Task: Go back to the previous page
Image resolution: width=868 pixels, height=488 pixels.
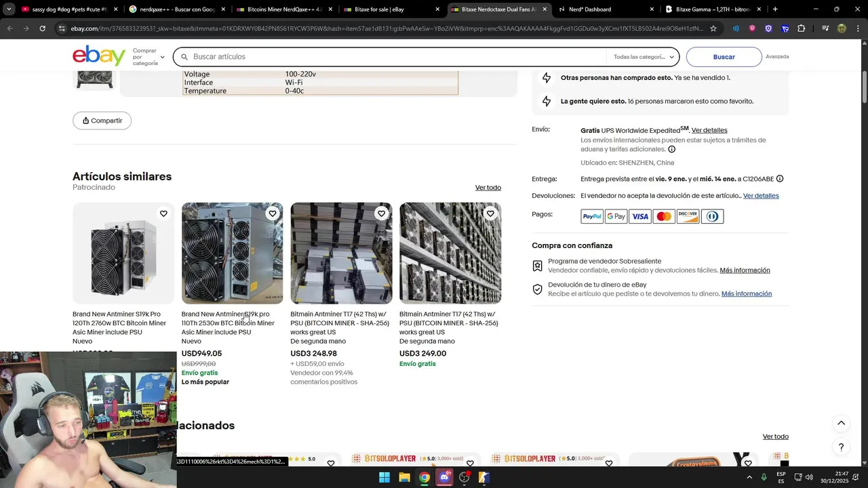Action: (x=9, y=28)
